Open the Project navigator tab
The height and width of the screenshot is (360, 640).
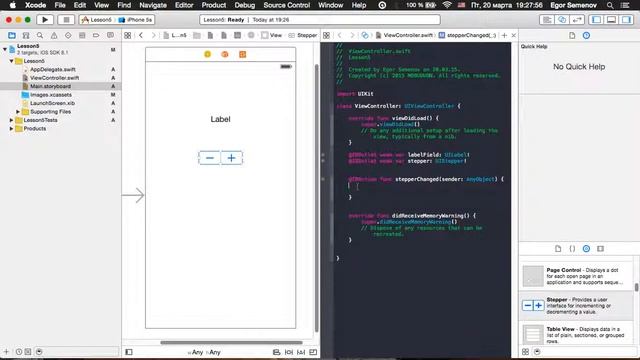[12, 36]
